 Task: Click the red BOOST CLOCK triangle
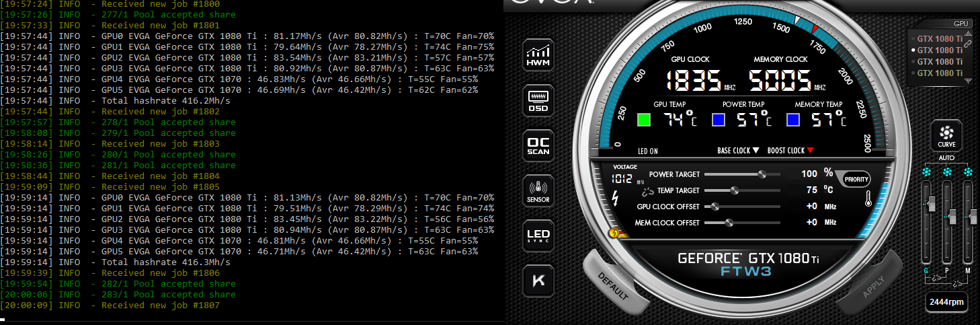click(810, 151)
